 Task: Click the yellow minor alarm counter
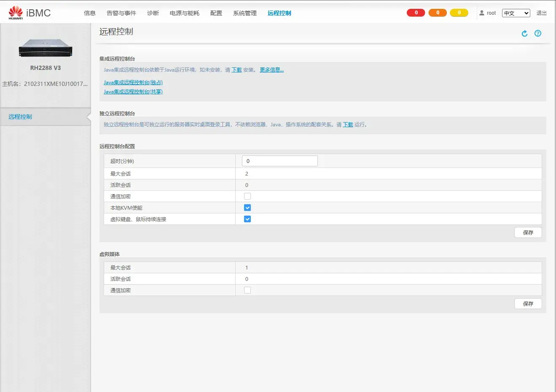(459, 13)
